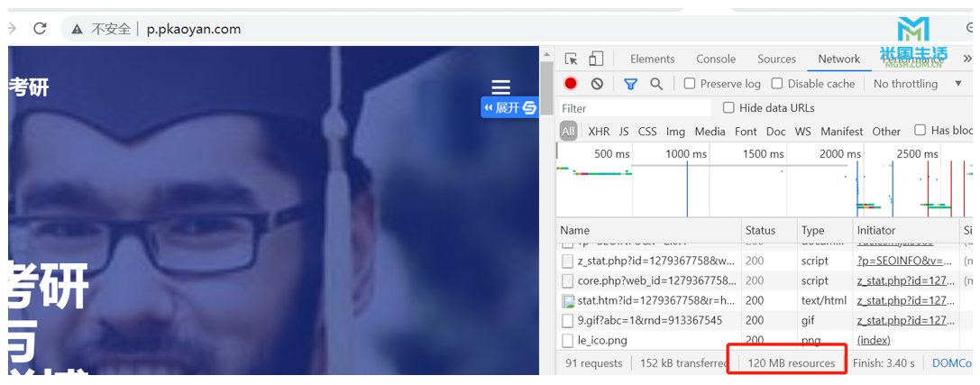Open the No throttling dropdown
Screen dimensions: 980x385
(918, 84)
